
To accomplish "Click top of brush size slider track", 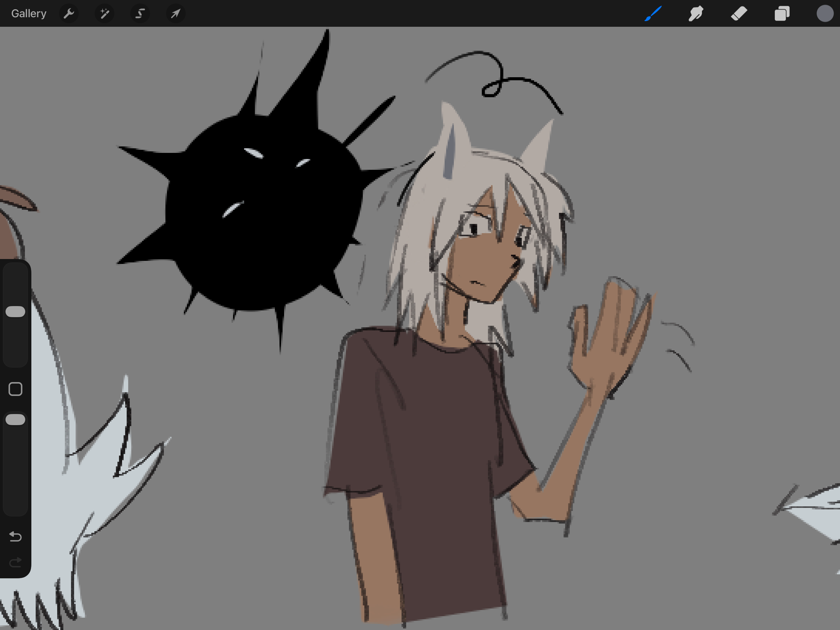I will coord(15,272).
